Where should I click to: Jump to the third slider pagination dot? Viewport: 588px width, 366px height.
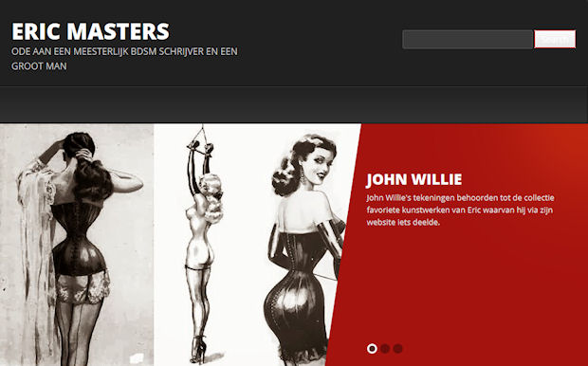(x=398, y=349)
